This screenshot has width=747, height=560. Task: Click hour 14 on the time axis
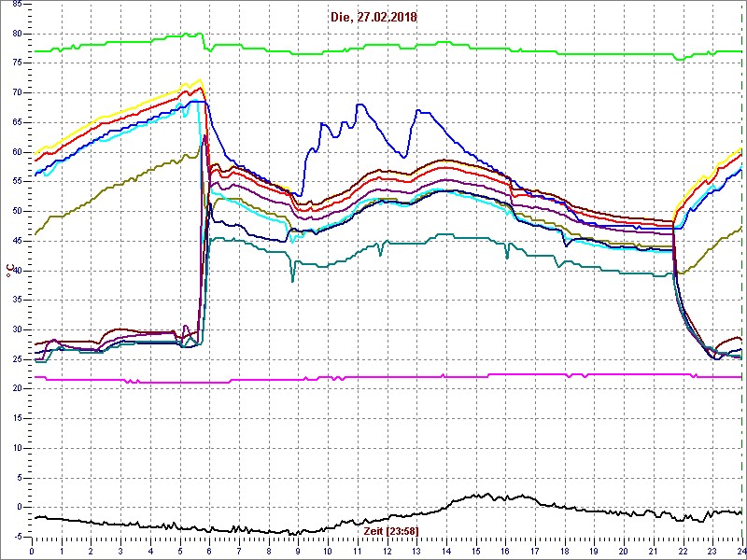click(446, 551)
